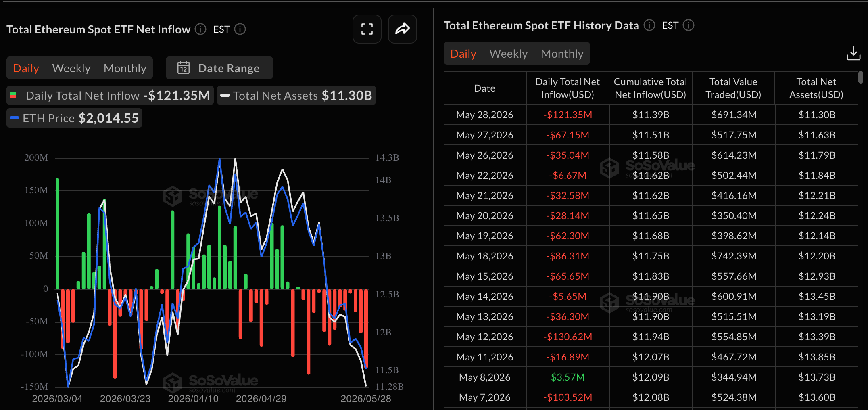Click the -$121.35M inflow cell in the table
868x410 pixels.
tap(568, 115)
